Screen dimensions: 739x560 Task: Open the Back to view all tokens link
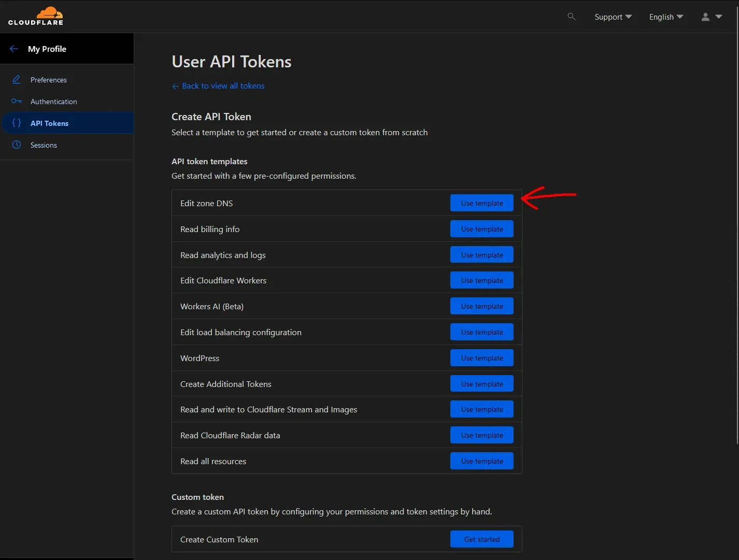[218, 85]
